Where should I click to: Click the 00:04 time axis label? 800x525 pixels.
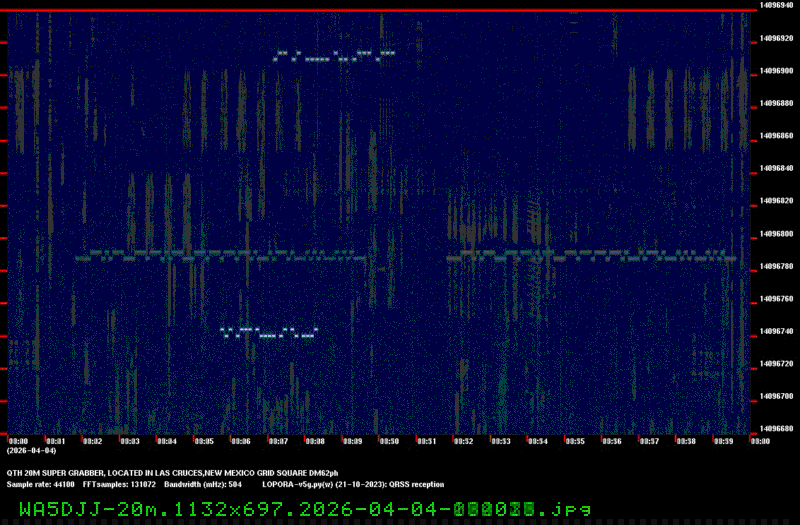(167, 441)
